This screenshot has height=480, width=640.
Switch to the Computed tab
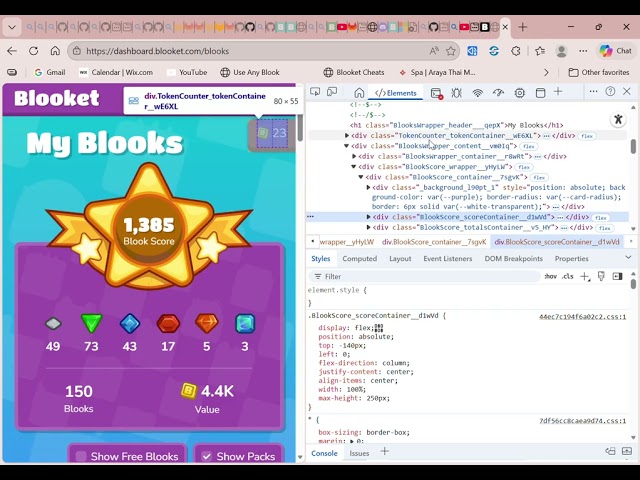pos(360,259)
